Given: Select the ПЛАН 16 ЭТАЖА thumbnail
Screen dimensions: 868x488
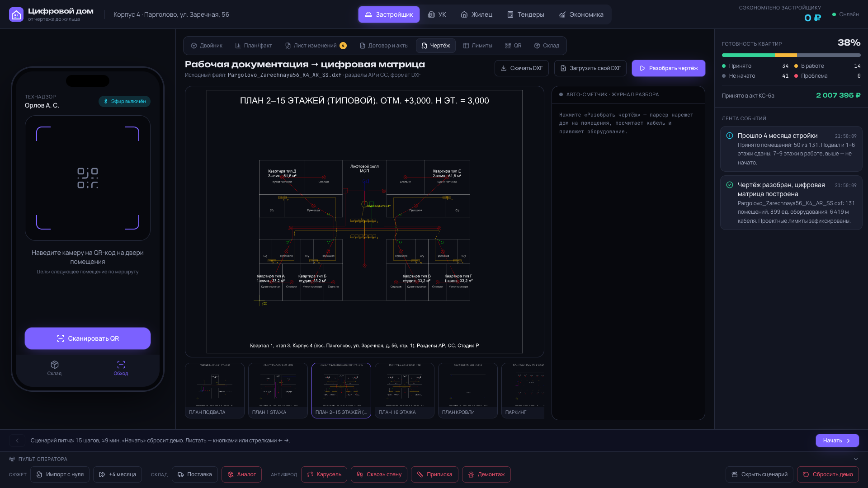Looking at the screenshot, I should click(x=405, y=390).
